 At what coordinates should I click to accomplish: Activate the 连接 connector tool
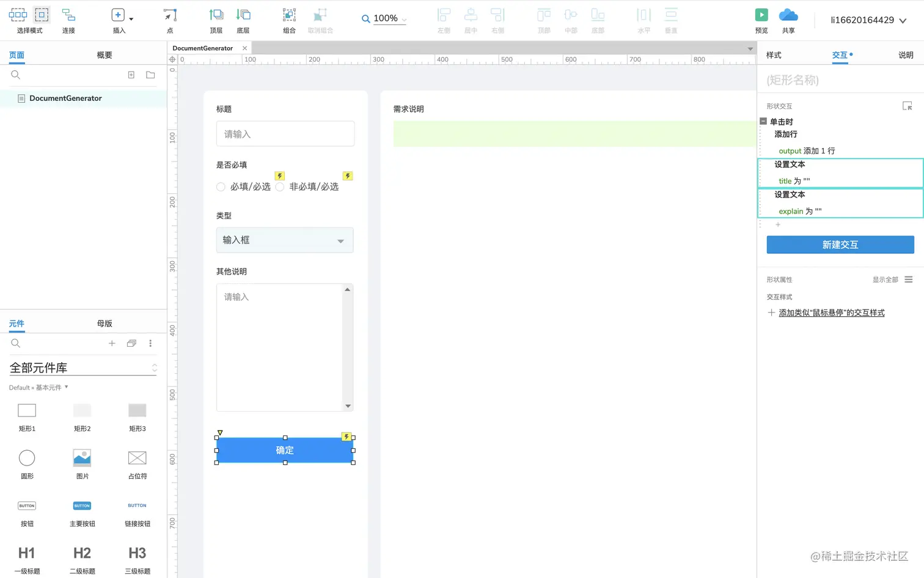click(x=68, y=15)
